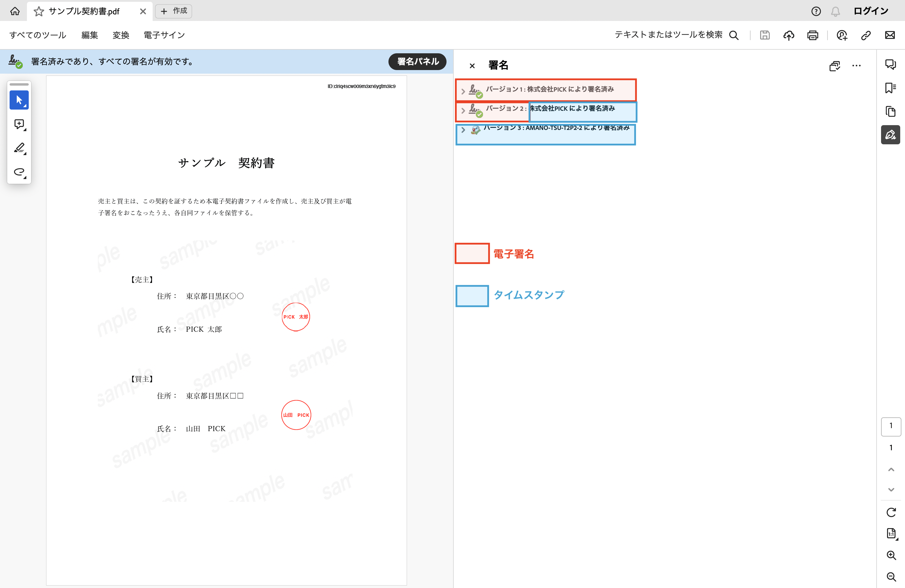
Task: Upload the file to cloud storage
Action: 789,35
